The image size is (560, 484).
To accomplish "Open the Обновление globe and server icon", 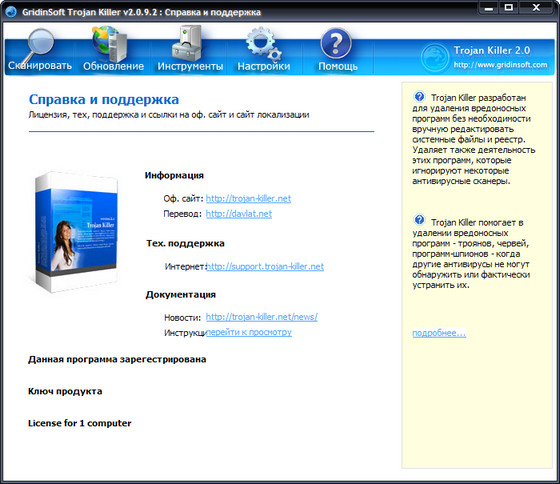I will (x=109, y=44).
